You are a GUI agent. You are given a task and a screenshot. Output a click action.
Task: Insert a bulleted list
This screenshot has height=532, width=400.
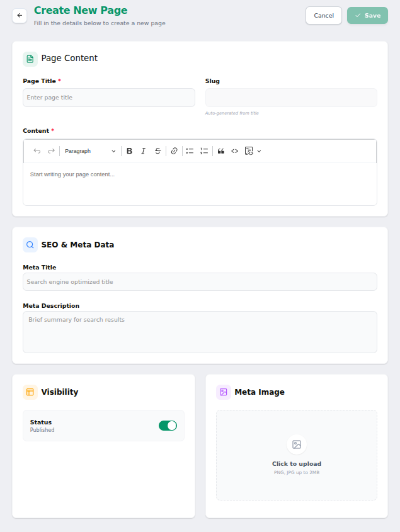190,151
